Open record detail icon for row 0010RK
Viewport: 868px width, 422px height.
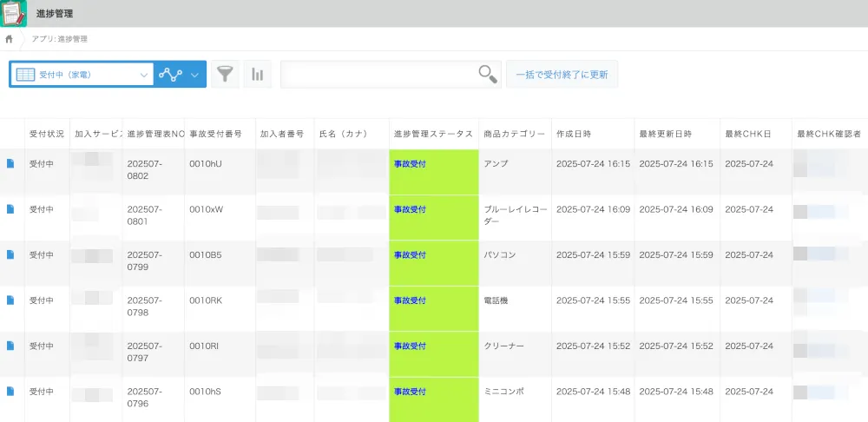tap(11, 300)
